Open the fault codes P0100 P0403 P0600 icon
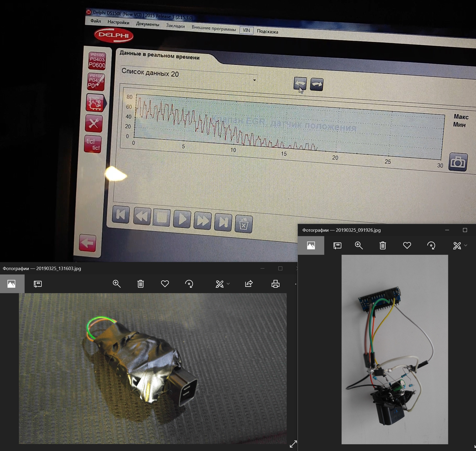476x451 pixels. click(97, 61)
